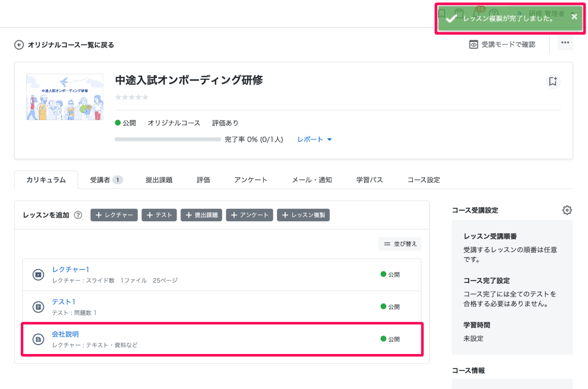588x389 pixels.
Task: Click the オリジナルコース label
Action: pos(174,123)
